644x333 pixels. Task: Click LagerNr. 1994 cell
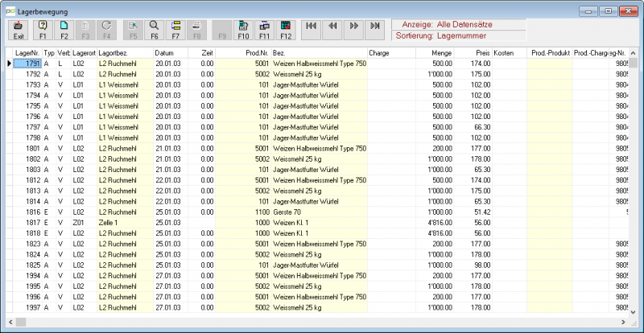pyautogui.click(x=28, y=276)
